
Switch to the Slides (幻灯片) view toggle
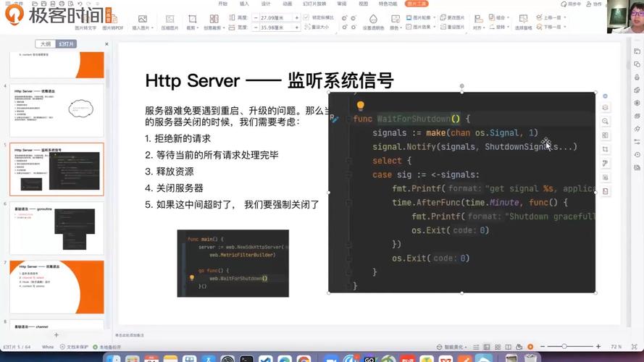coord(66,44)
